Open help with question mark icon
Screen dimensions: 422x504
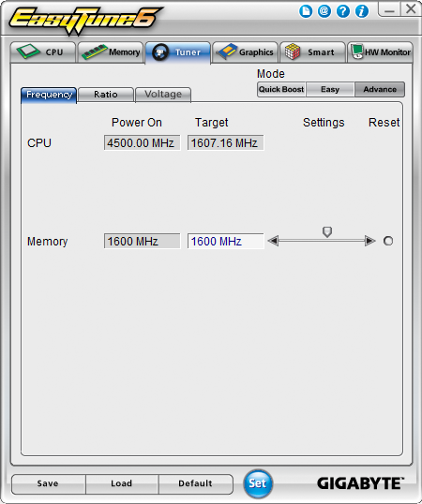[x=343, y=11]
